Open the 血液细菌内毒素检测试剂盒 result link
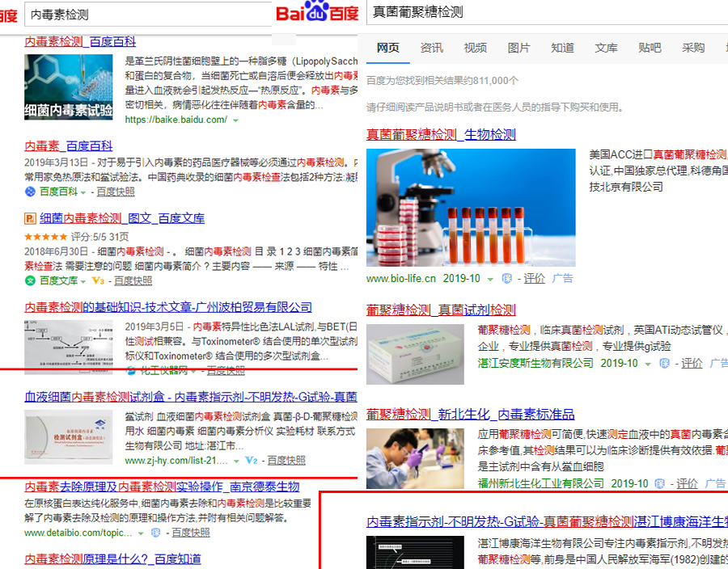This screenshot has width=728, height=569. [x=191, y=397]
